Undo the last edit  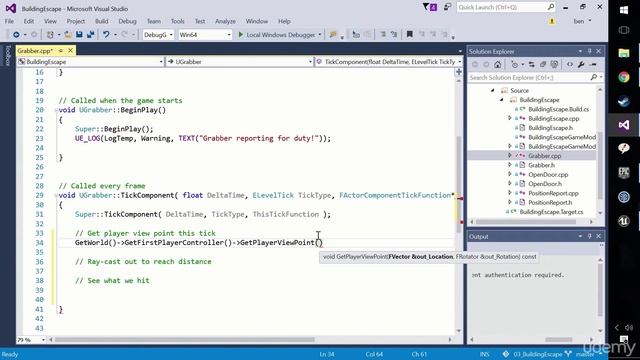click(x=106, y=35)
